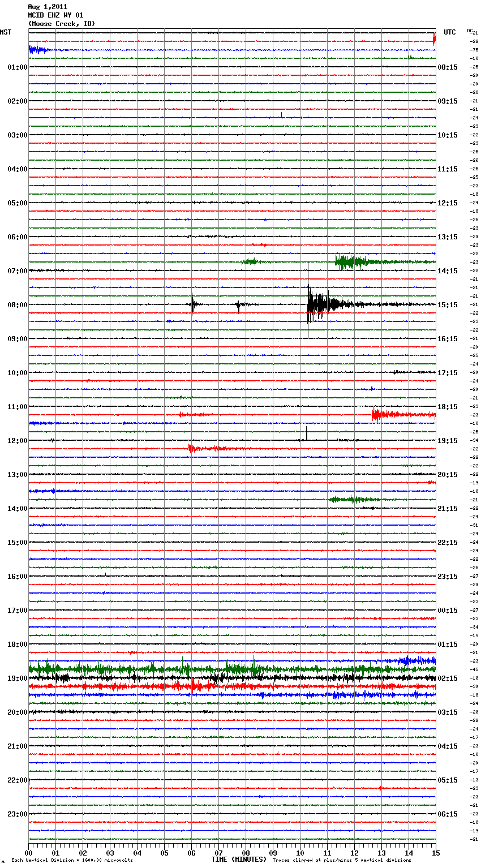The width and height of the screenshot is (481, 868).
Task: Click the minute 15 mark on the time axis
Action: [435, 853]
